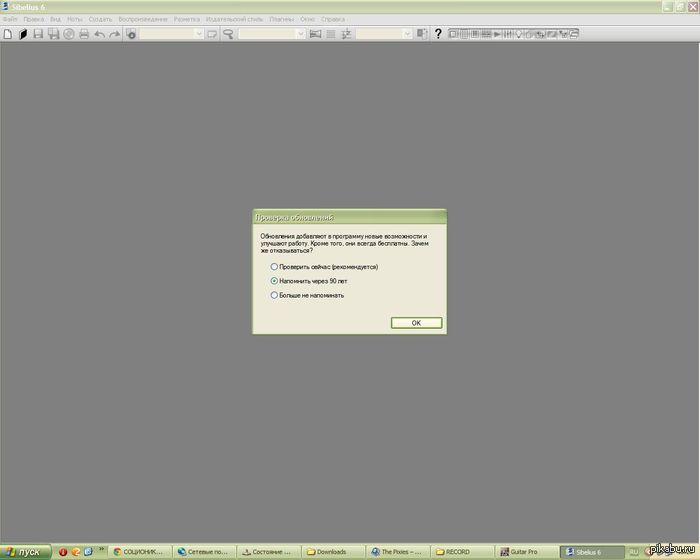Expand the third toolbar dropdown near Help
Screen dimensions: 700x560
pyautogui.click(x=407, y=34)
